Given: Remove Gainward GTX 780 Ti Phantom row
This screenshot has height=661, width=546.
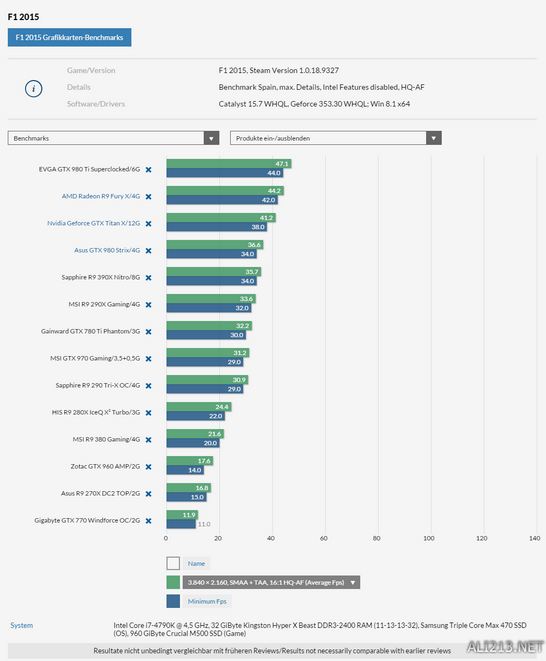Looking at the screenshot, I should pyautogui.click(x=148, y=331).
